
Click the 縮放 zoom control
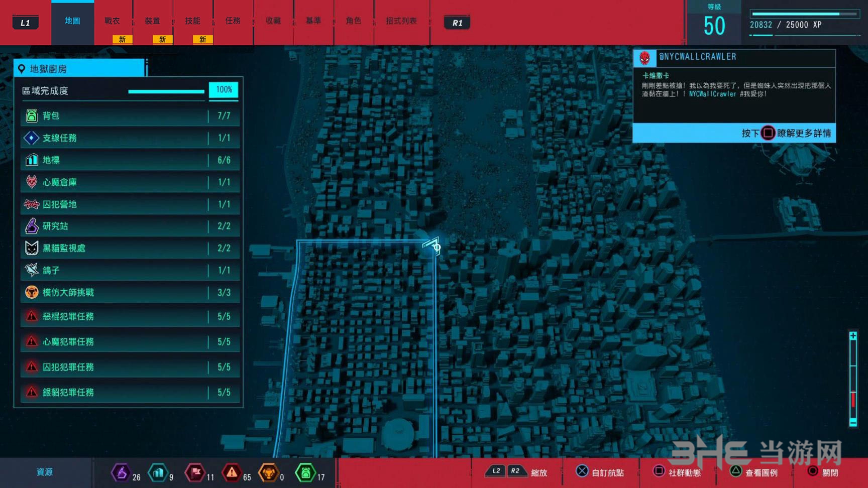point(517,472)
